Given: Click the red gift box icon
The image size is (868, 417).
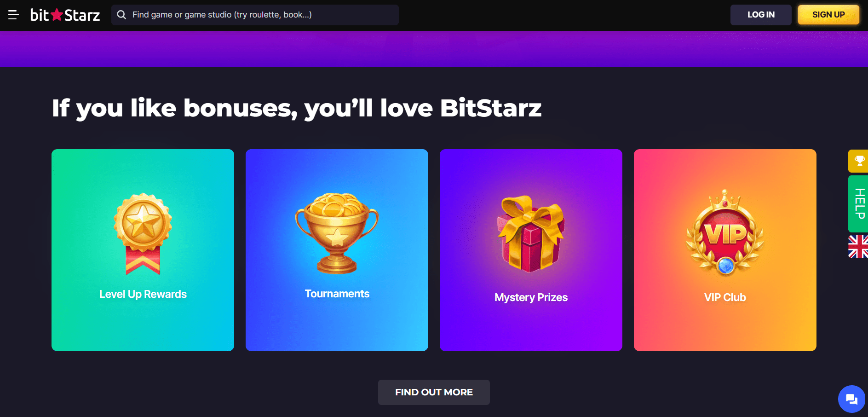Looking at the screenshot, I should click(531, 234).
